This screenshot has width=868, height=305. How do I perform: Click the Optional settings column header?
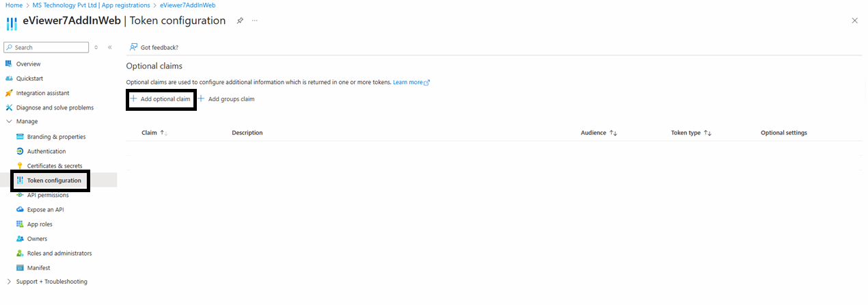[x=784, y=133]
